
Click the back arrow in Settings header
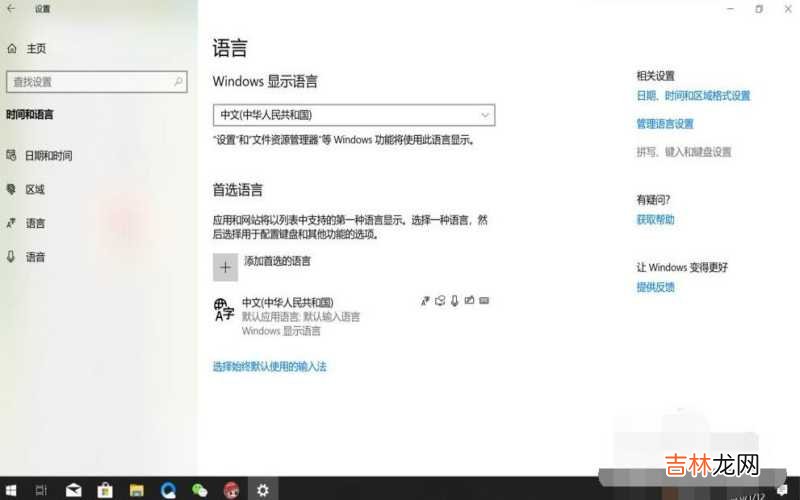click(11, 9)
